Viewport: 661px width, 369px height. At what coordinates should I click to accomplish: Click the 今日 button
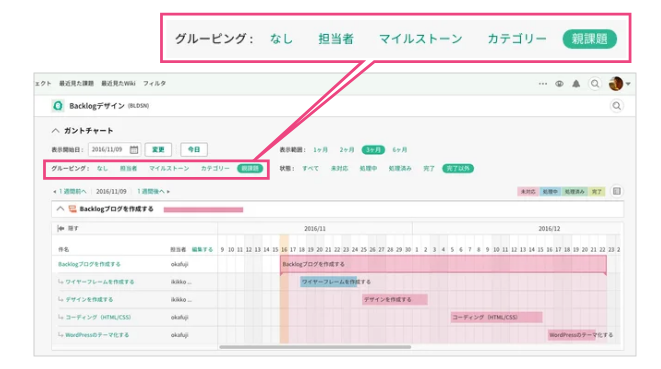(x=194, y=150)
